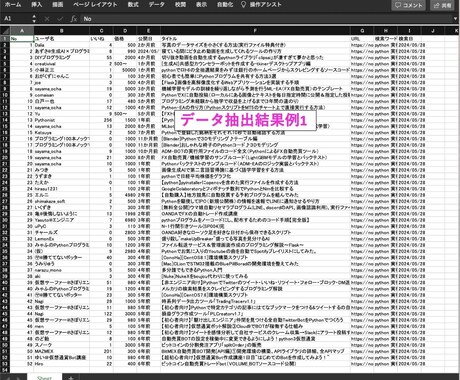Select the 検索日 header cell
Viewport: 460px width, 380px height.
[x=409, y=39]
